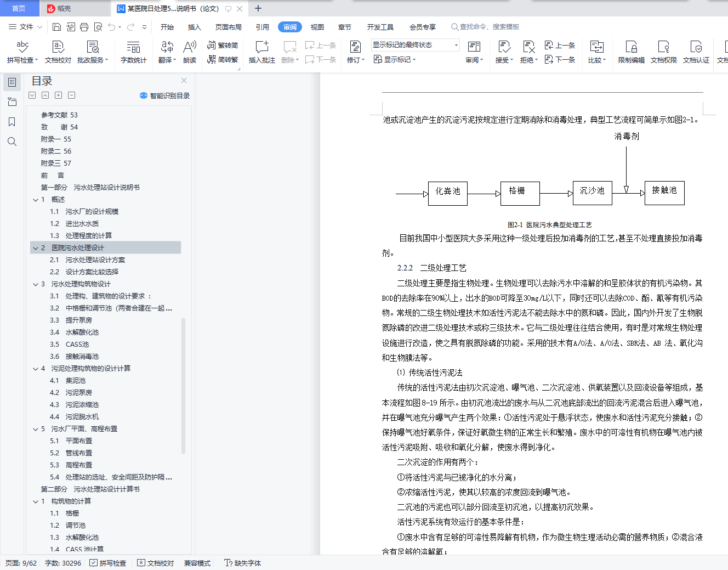This screenshot has height=570, width=728.
Task: Select the 目录 outline icon in the sidebar
Action: [12, 82]
